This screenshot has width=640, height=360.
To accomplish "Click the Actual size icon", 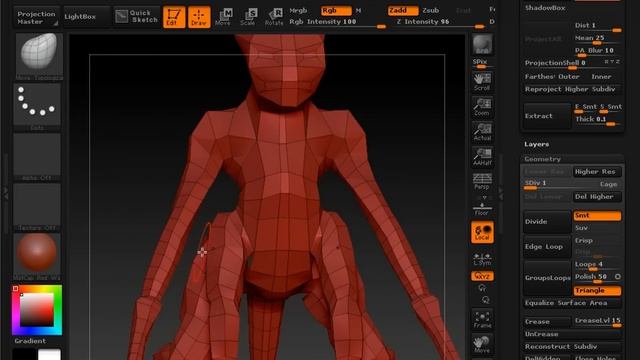I will (x=482, y=132).
